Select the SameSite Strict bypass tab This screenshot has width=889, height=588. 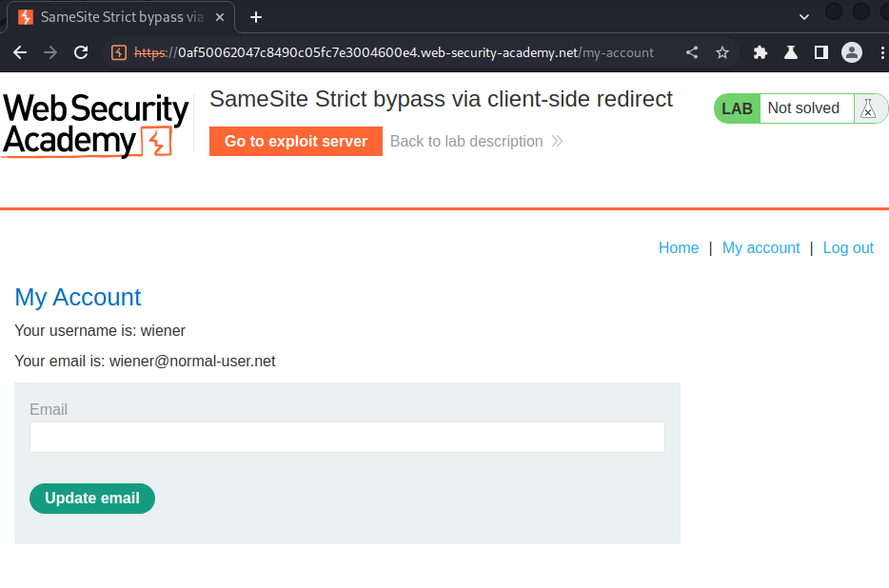[121, 17]
